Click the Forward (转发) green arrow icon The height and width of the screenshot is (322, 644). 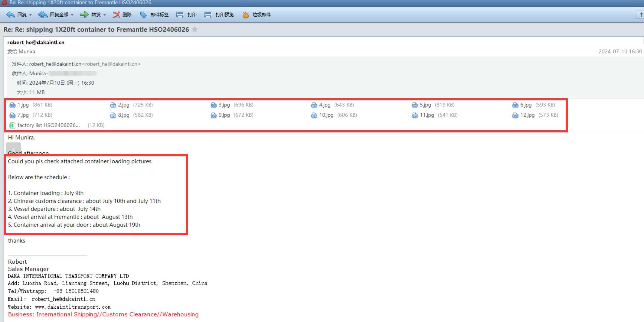coord(84,15)
